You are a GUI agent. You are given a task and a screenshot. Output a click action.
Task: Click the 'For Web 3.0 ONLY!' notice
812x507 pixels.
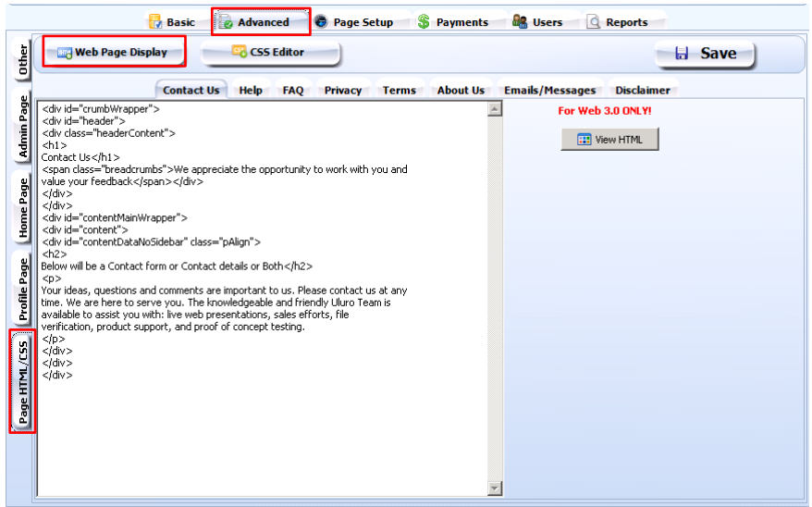click(x=604, y=110)
